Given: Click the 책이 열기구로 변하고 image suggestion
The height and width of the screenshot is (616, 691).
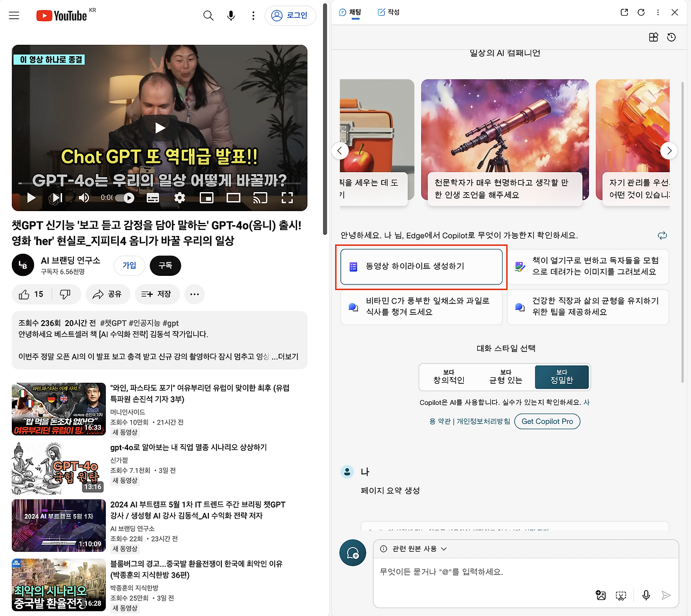Looking at the screenshot, I should (x=588, y=267).
